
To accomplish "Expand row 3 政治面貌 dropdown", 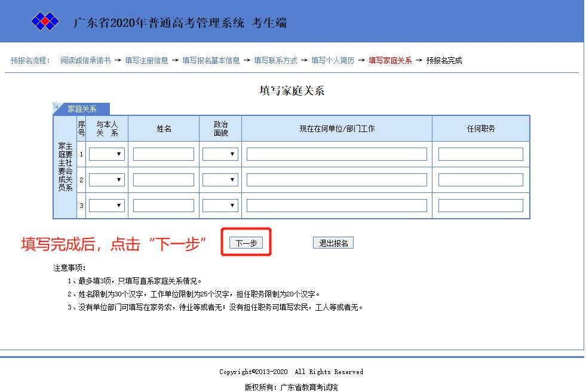I will coord(220,206).
